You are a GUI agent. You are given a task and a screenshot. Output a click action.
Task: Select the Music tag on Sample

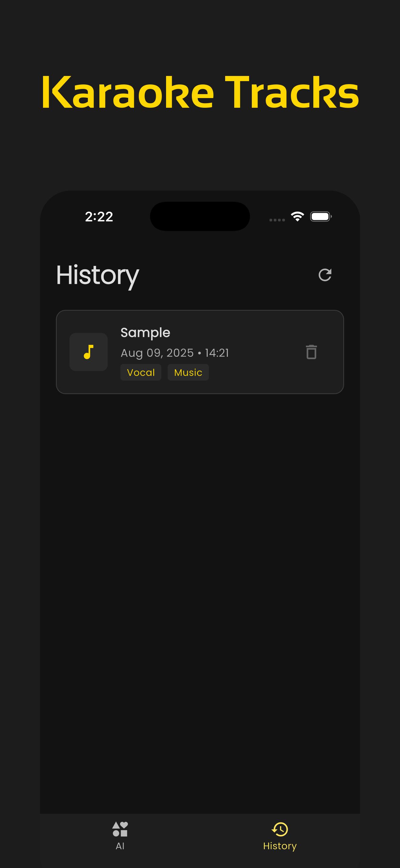(x=188, y=372)
